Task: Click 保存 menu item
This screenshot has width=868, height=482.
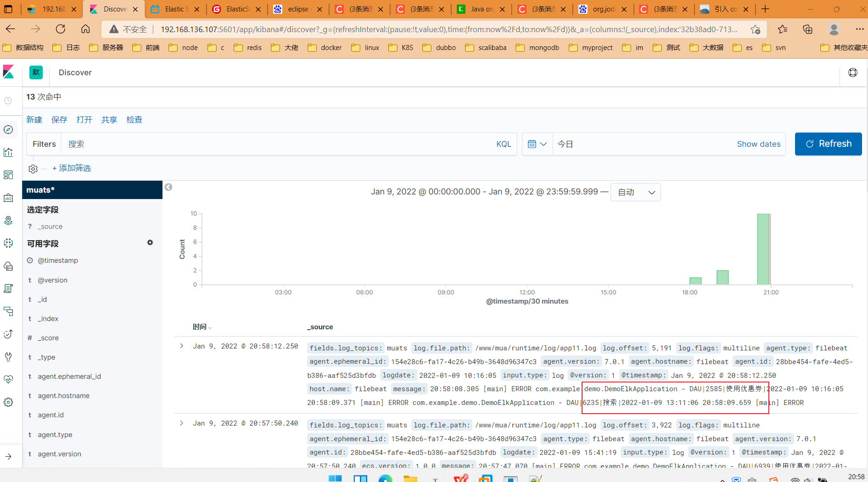Action: (x=59, y=120)
